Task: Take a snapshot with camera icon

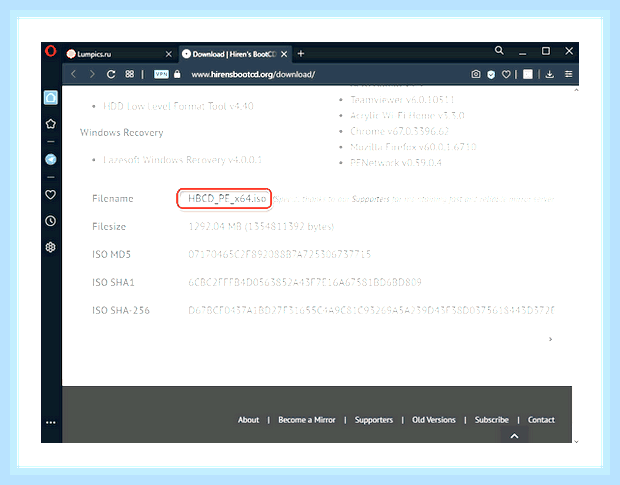Action: (x=476, y=74)
